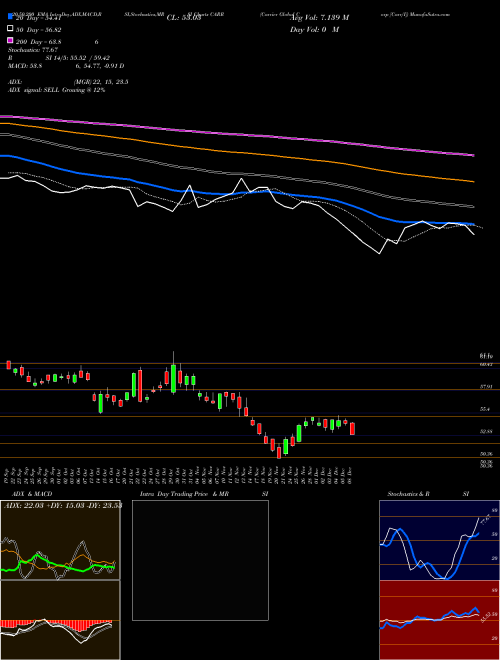Click the white 50 Day legend swatch
This screenshot has height=660, width=500.
tap(10, 29)
